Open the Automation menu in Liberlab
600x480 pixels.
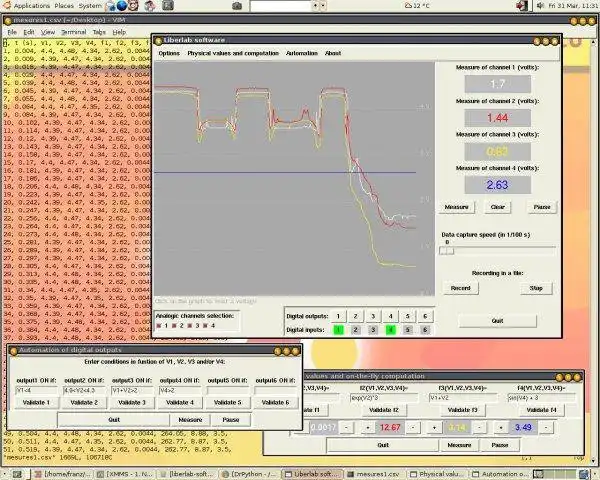coord(302,53)
